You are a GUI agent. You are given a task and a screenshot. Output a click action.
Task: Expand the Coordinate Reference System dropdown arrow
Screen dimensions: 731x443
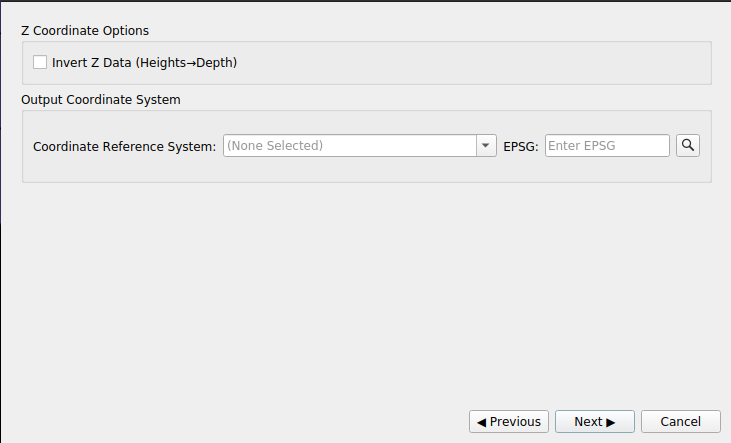click(487, 146)
